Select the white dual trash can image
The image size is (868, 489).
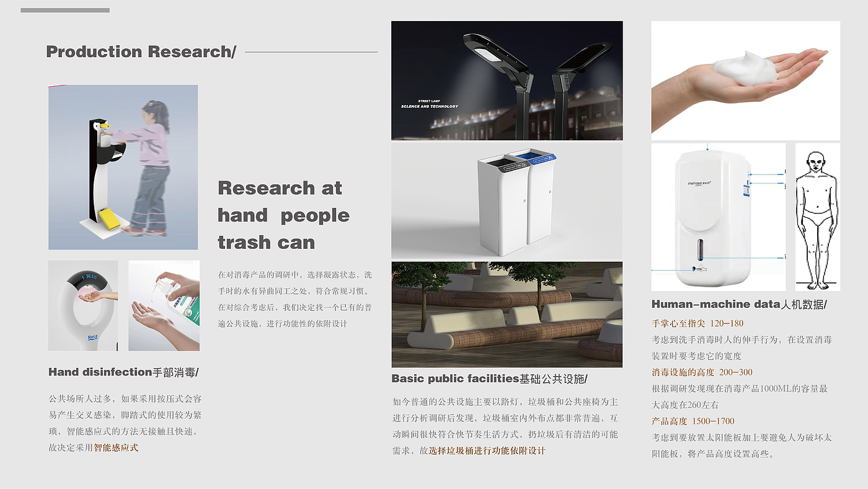coord(507,200)
